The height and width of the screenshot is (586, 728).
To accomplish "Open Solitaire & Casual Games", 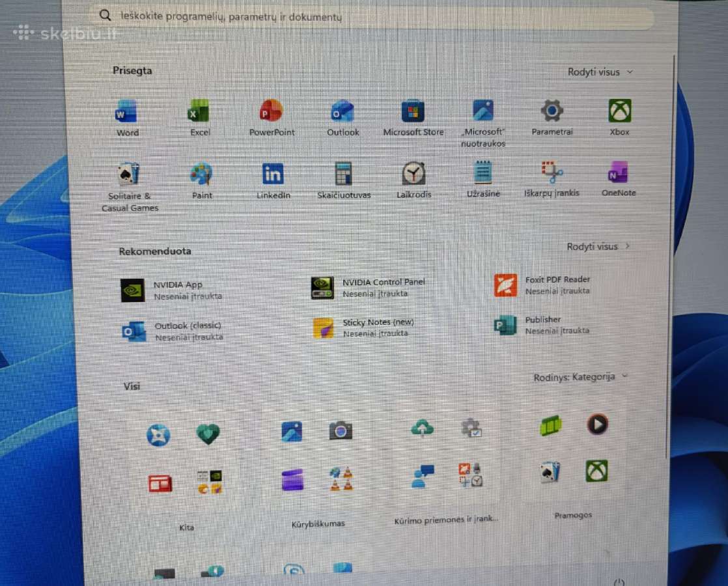I will [130, 187].
